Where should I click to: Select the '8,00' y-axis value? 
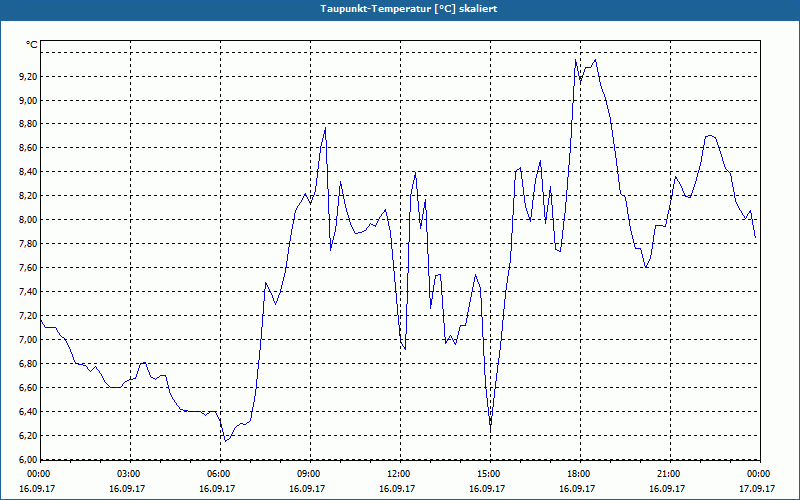(x=28, y=220)
